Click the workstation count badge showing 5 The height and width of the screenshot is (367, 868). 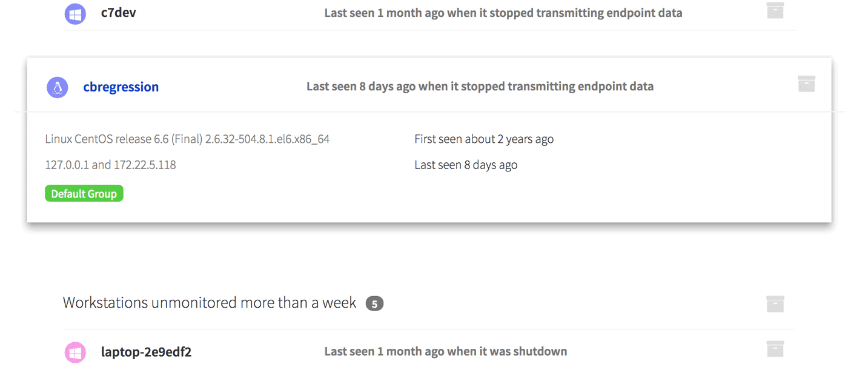pyautogui.click(x=374, y=303)
